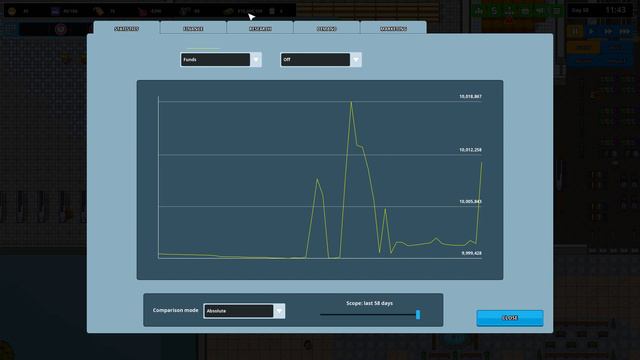Click the Scope slider track

[x=369, y=315]
